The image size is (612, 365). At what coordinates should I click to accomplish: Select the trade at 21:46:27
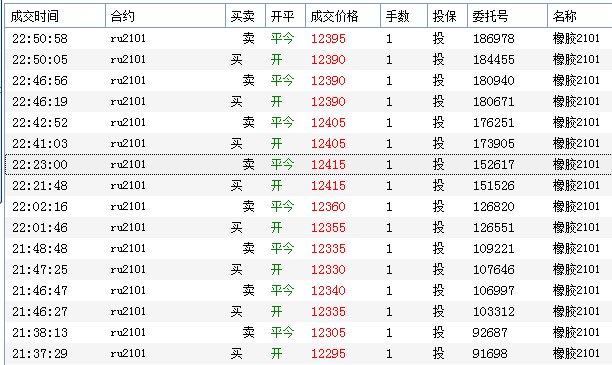[x=308, y=312]
